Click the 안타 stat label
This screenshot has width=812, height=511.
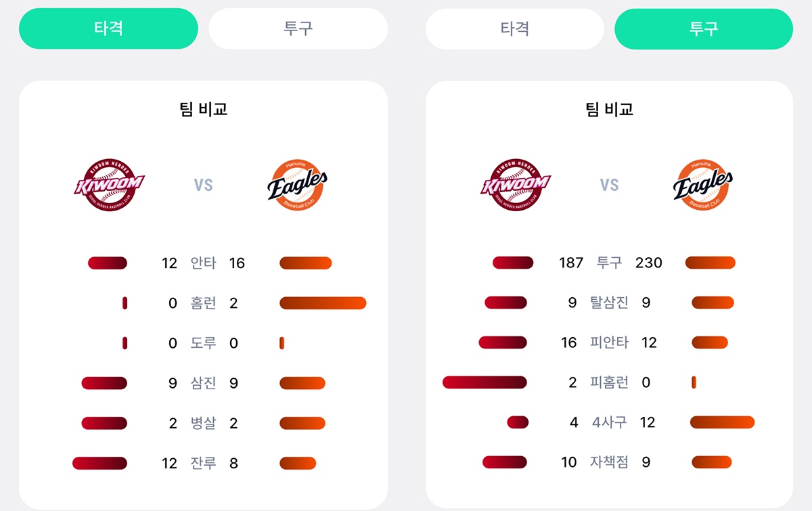tap(203, 263)
